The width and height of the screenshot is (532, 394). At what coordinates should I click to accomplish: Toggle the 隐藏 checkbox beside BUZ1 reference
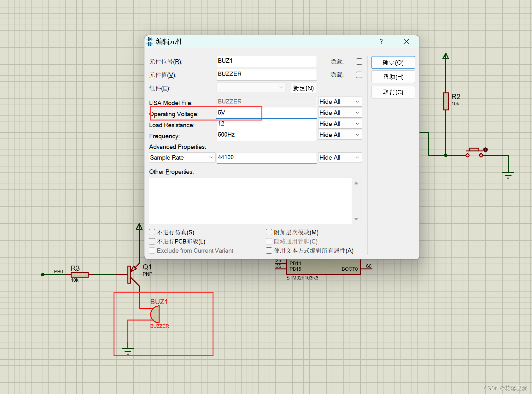(359, 62)
